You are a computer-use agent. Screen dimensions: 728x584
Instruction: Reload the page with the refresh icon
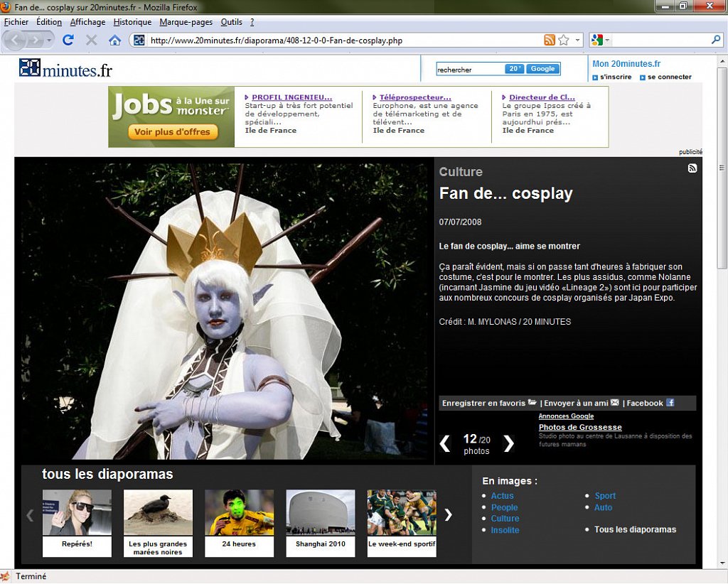(68, 40)
